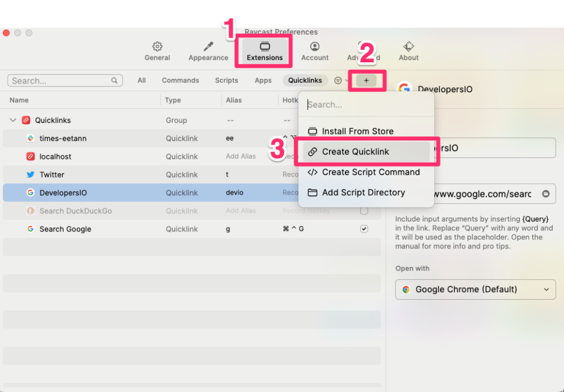Click the Twitter bird icon

coord(31,175)
